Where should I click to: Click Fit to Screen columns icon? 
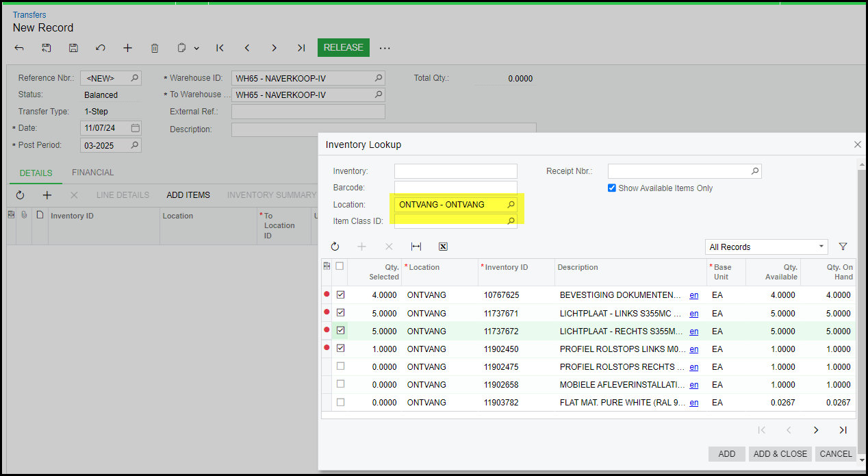[x=416, y=247]
